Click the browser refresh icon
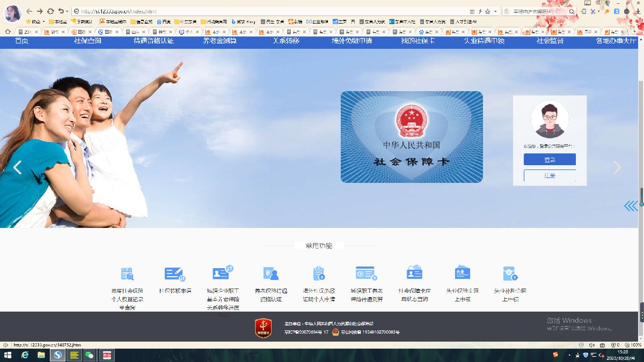Viewport: 644px width, 362px height. [x=50, y=11]
